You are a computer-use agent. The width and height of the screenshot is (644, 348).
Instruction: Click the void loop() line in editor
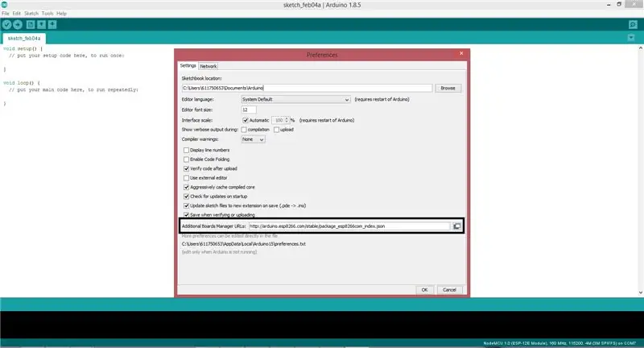(22, 83)
